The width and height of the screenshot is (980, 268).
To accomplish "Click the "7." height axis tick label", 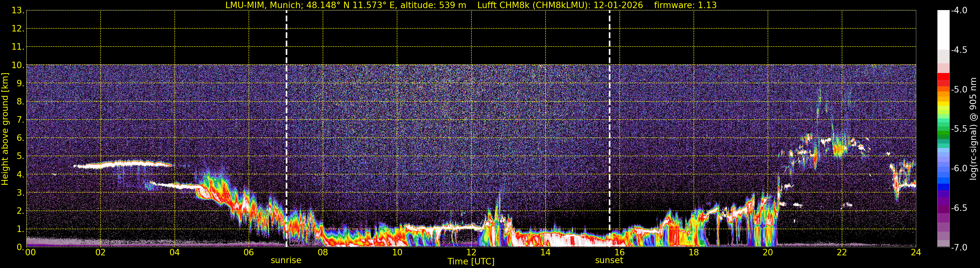I will click(20, 120).
